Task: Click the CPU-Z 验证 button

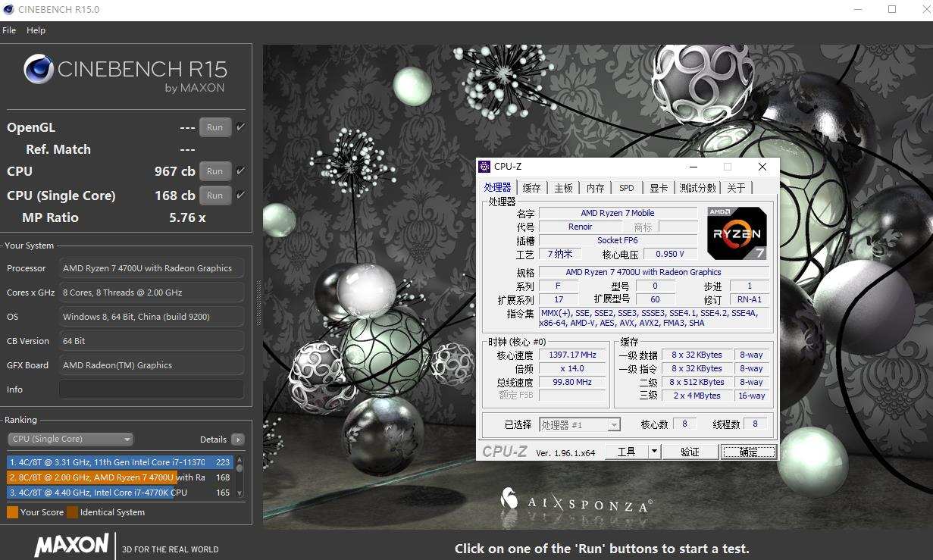Action: coord(690,452)
